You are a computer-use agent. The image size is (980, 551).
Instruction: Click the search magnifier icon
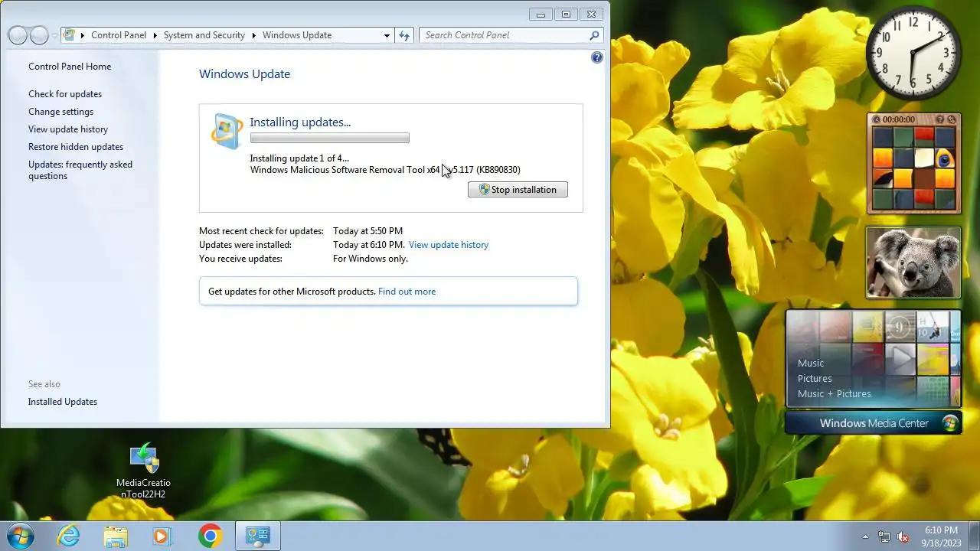[594, 35]
